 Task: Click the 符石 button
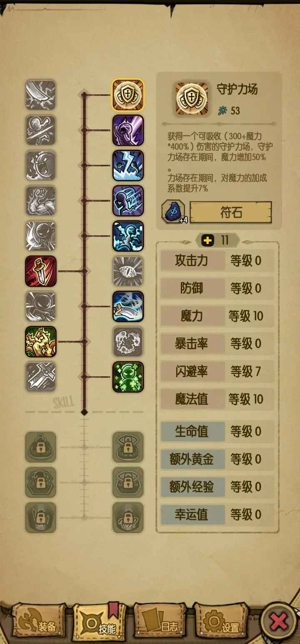pos(231,213)
